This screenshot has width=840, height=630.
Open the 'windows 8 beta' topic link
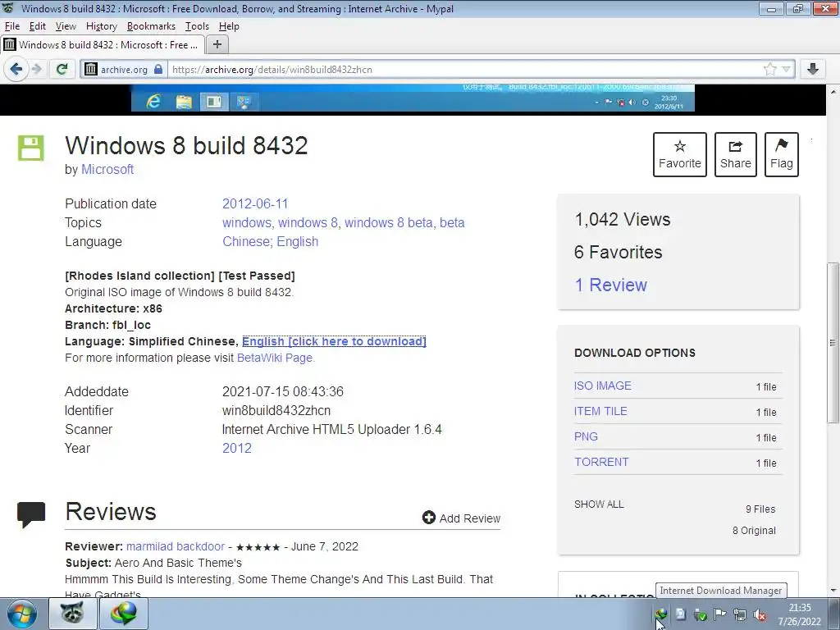tap(388, 222)
